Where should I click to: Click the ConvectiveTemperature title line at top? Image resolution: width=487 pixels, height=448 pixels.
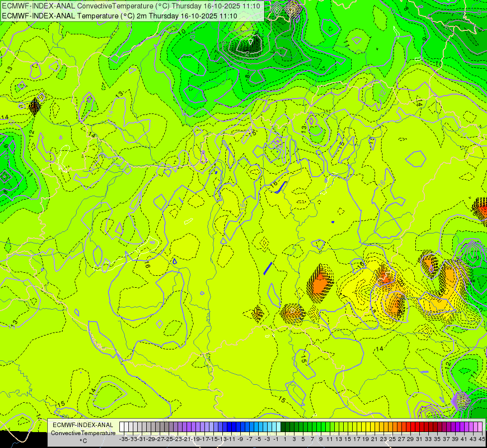(x=131, y=6)
